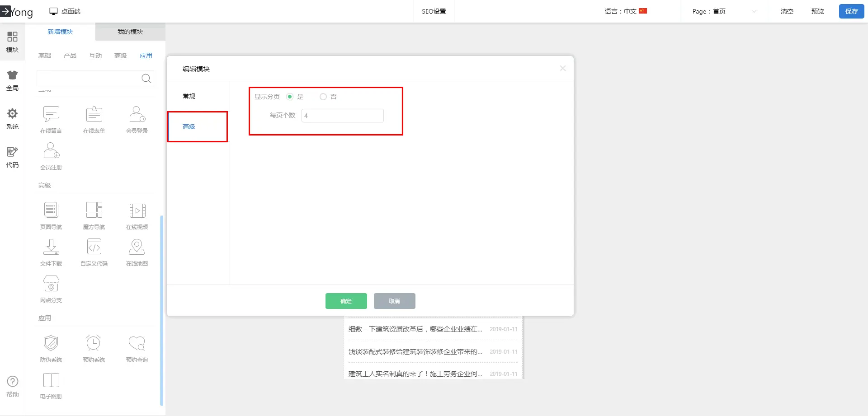868x416 pixels.
Task: Select the 在线地图 map module icon
Action: (137, 247)
